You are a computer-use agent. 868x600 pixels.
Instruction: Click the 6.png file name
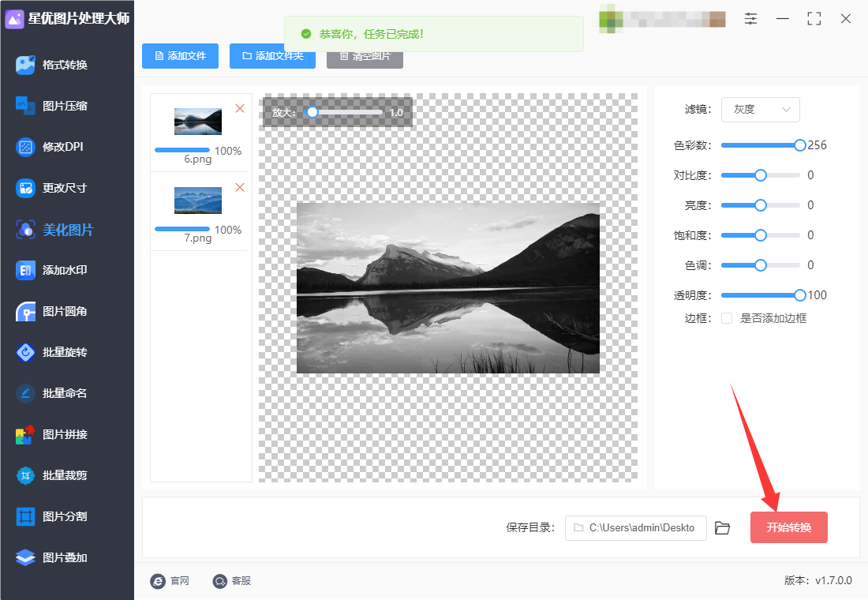tap(197, 159)
